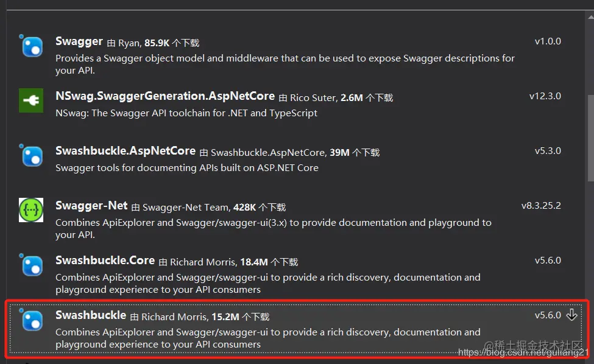Click the Swagger package icon by Ryan

point(30,46)
